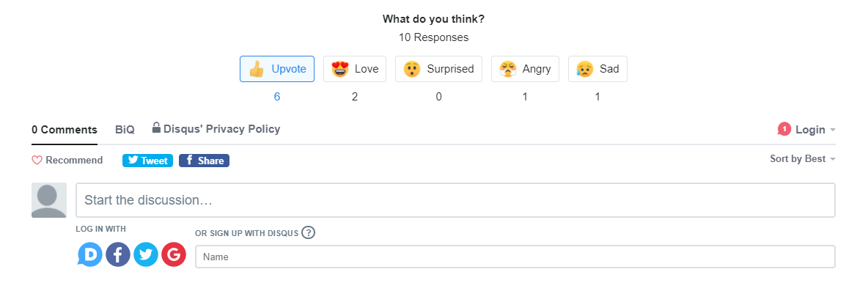Toggle the Love reaction
The height and width of the screenshot is (294, 868).
tap(355, 69)
